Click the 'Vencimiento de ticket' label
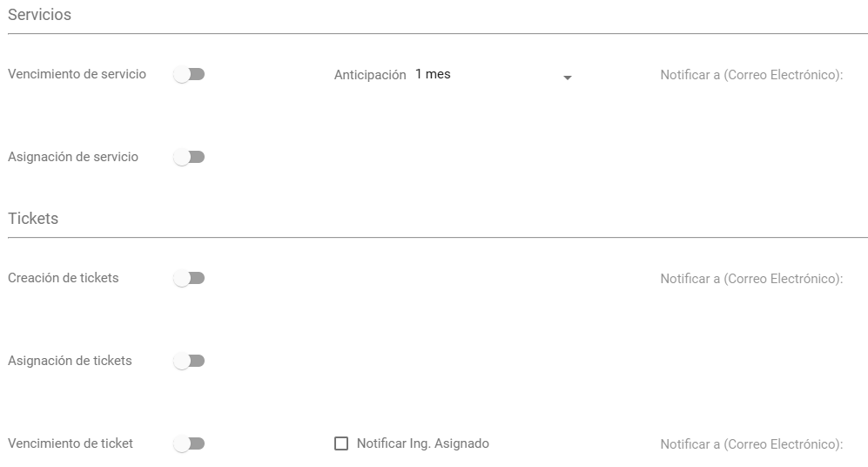Screen dimensions: 868x467 [71, 443]
